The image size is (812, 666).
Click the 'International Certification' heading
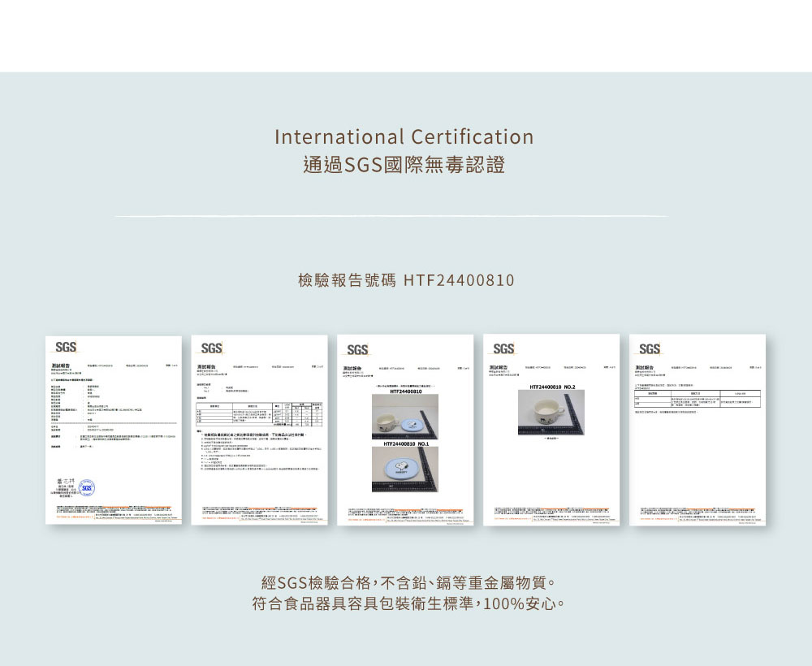pyautogui.click(x=404, y=136)
